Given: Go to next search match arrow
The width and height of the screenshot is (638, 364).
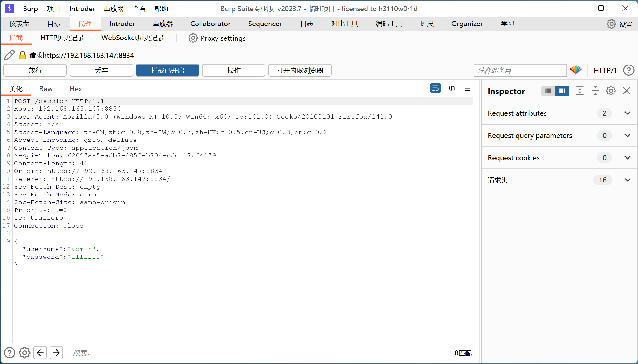Looking at the screenshot, I should (56, 353).
